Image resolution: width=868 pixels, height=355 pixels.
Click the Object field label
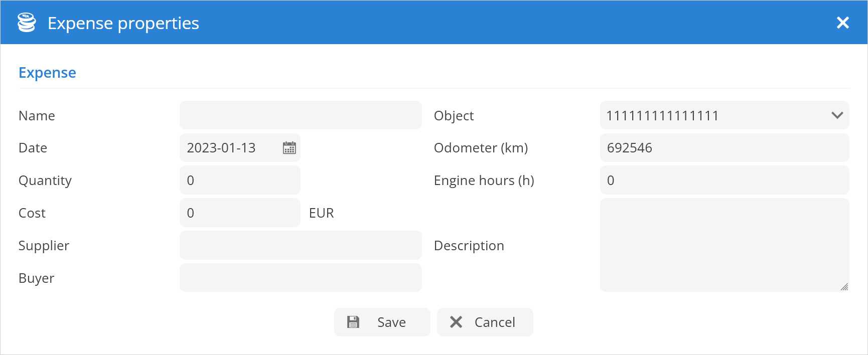(x=454, y=116)
